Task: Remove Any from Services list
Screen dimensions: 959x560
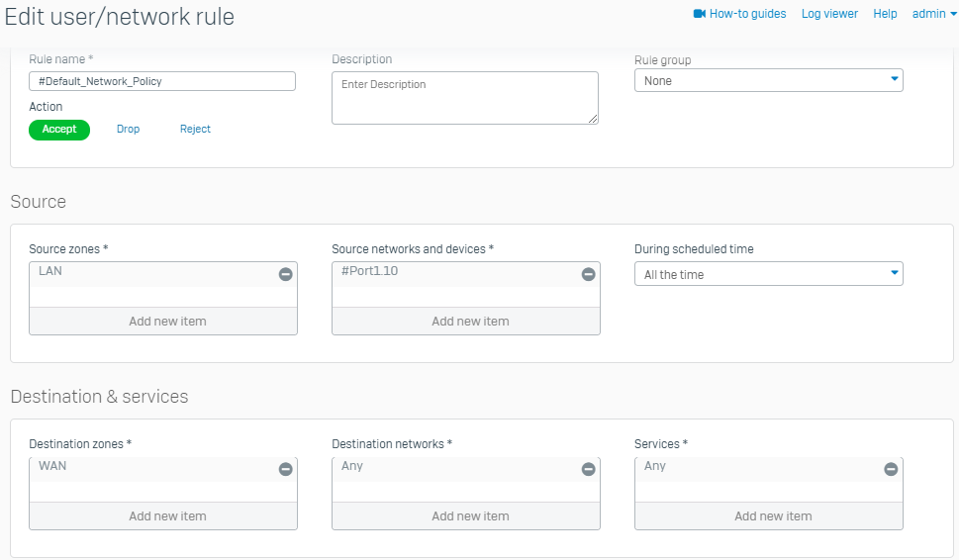Action: [x=891, y=469]
